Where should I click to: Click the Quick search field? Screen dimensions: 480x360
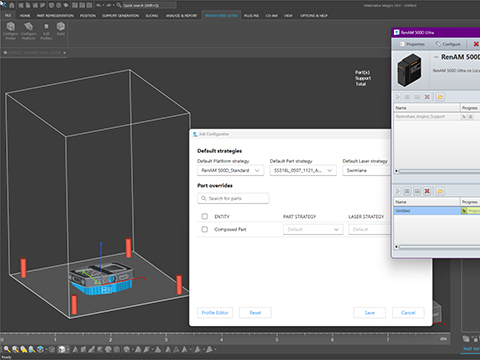pyautogui.click(x=149, y=5)
